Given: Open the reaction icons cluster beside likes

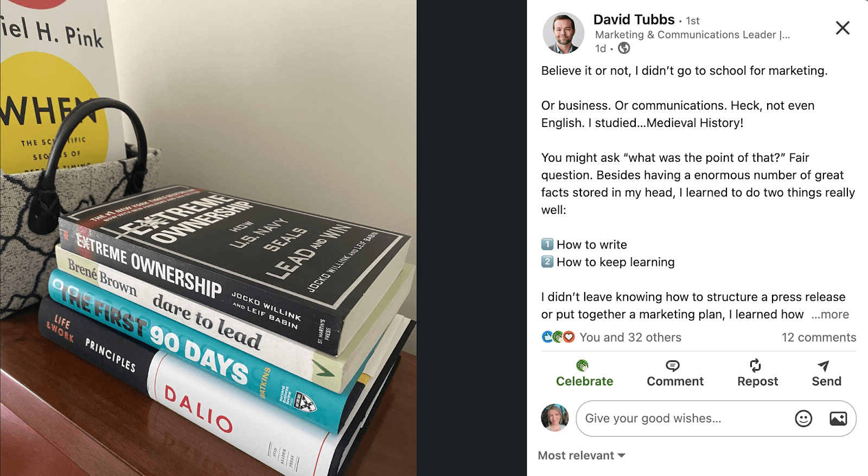Looking at the screenshot, I should pos(558,337).
